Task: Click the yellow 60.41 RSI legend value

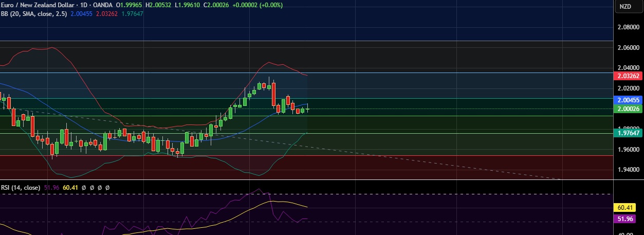Action: [x=70, y=188]
